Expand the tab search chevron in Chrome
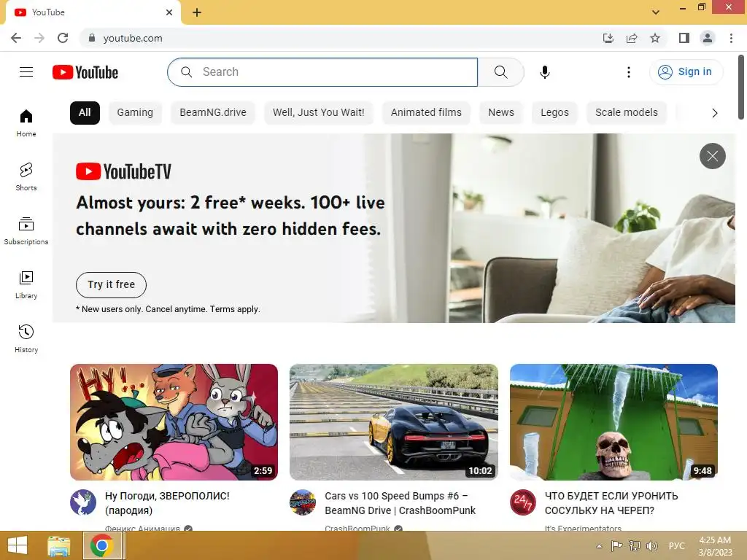Viewport: 747px width, 560px height. pyautogui.click(x=656, y=12)
